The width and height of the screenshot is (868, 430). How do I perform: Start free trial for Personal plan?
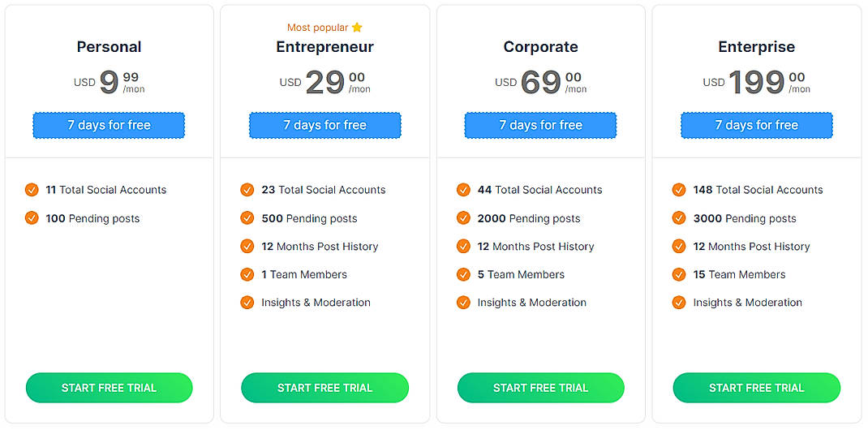pyautogui.click(x=109, y=388)
